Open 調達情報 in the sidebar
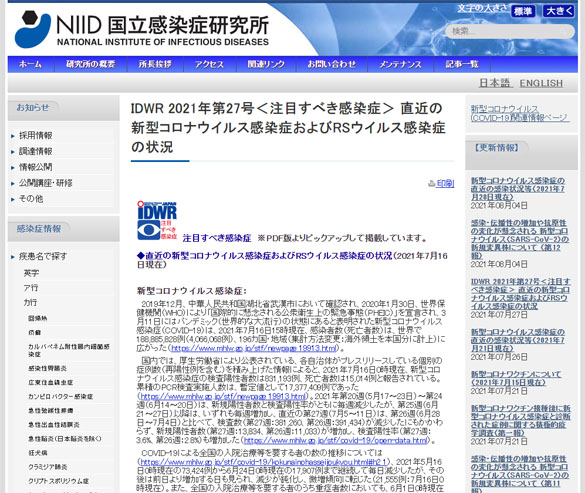 tap(35, 151)
